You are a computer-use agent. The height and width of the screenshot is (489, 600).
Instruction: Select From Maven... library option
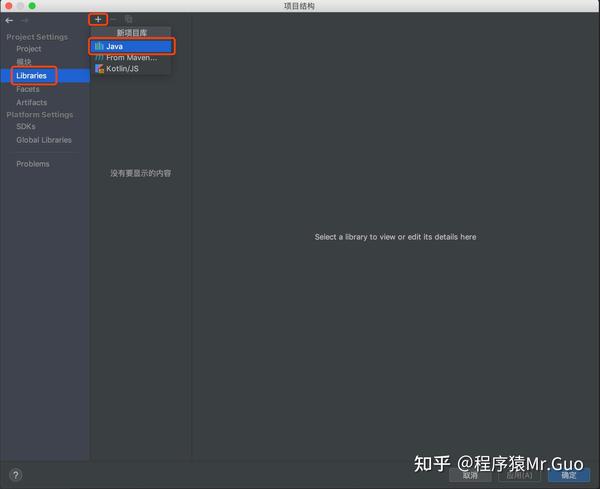[131, 58]
